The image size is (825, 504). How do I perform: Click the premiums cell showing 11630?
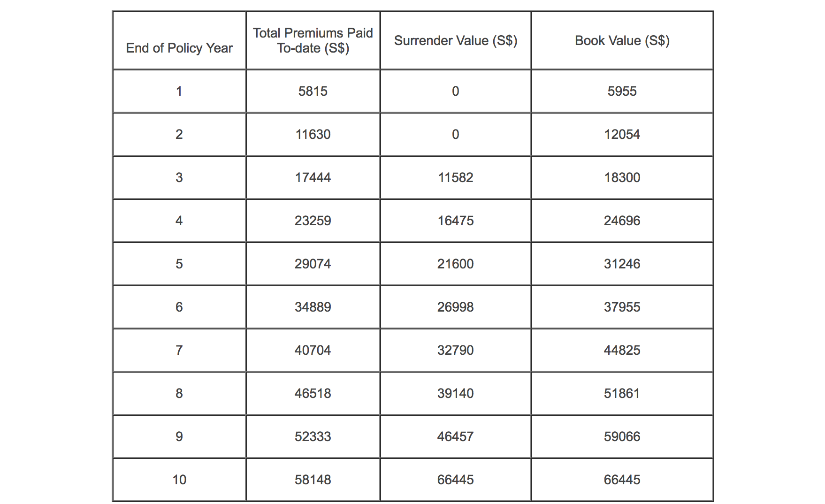[x=313, y=134]
